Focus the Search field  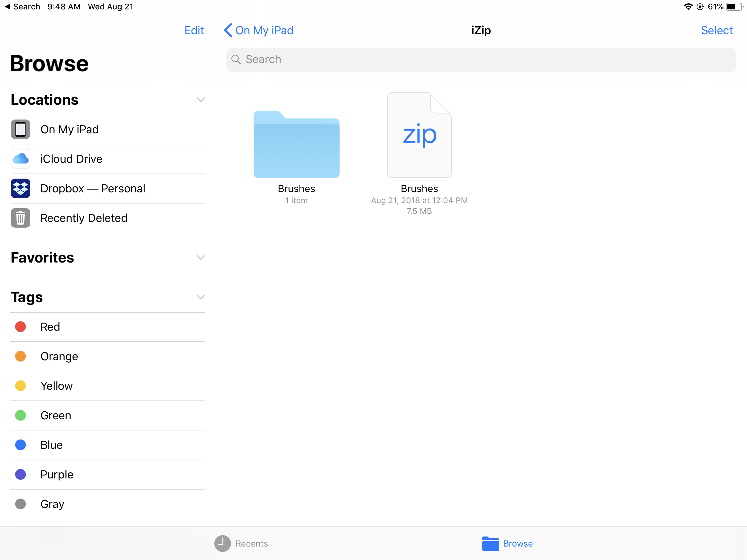pos(481,59)
